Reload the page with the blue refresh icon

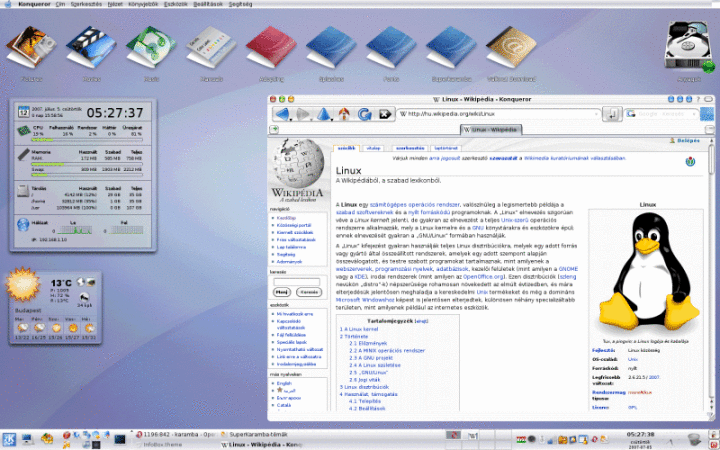tap(365, 114)
